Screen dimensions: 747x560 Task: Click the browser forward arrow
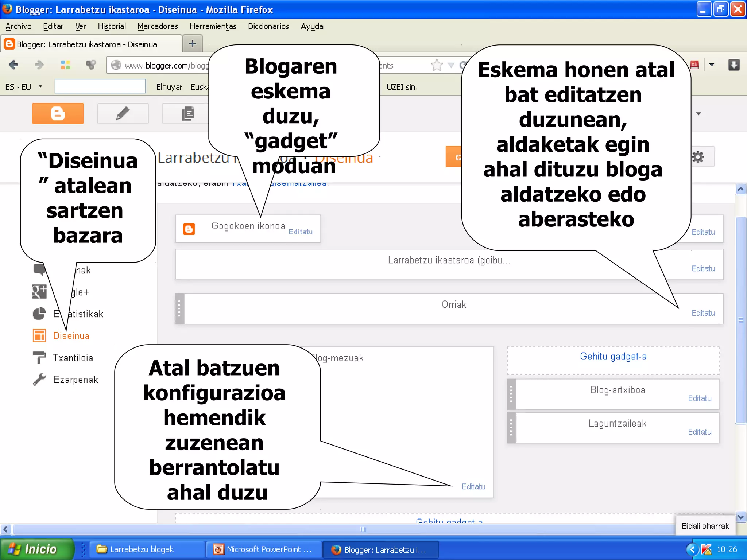pos(39,65)
